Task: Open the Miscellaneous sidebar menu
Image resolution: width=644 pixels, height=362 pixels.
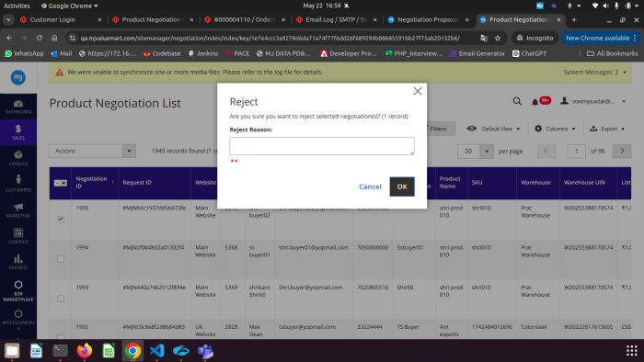Action: click(x=18, y=320)
